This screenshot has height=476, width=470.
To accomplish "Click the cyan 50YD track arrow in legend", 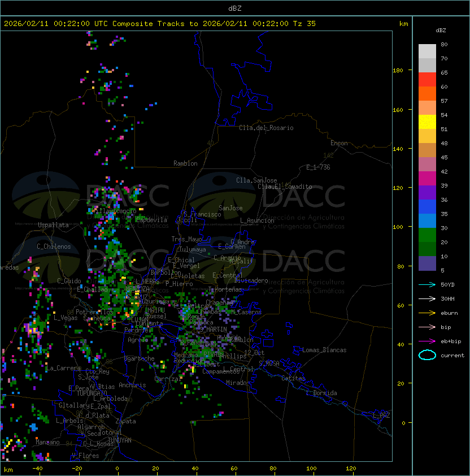I will (x=427, y=285).
